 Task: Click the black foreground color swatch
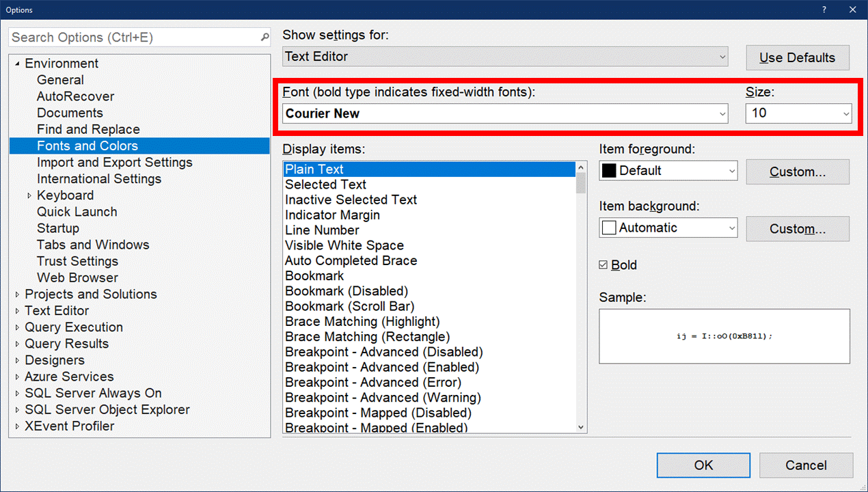[x=608, y=171]
